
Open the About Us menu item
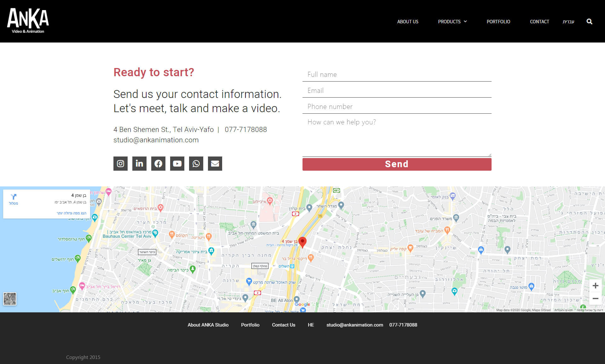click(x=407, y=21)
